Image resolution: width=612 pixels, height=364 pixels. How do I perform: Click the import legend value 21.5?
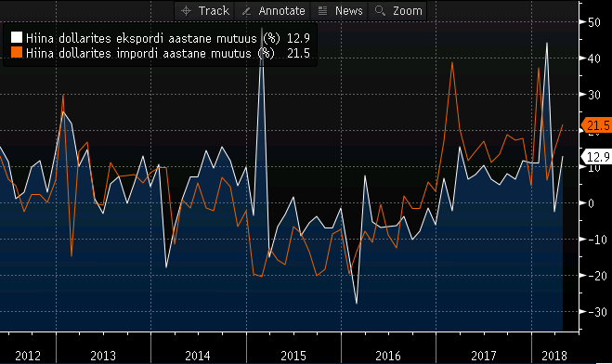[x=298, y=53]
